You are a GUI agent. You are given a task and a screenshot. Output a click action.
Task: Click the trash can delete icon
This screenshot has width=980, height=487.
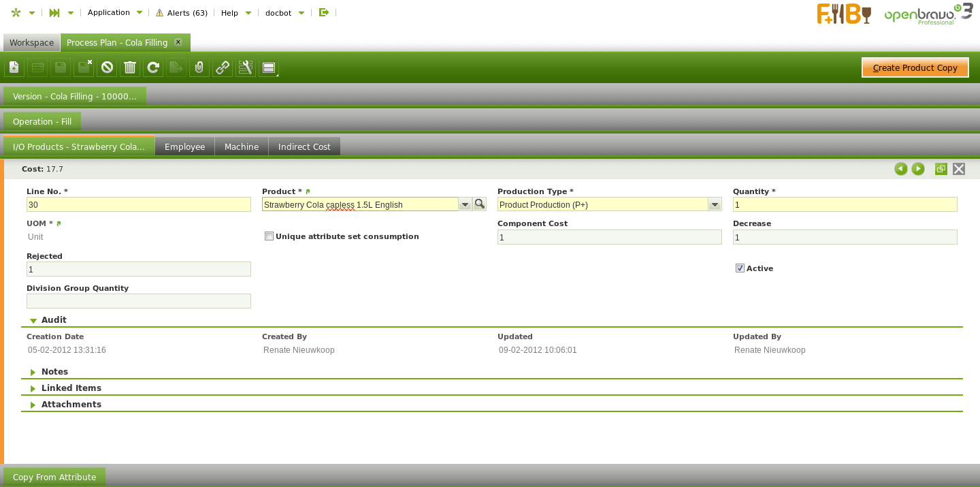coord(130,67)
